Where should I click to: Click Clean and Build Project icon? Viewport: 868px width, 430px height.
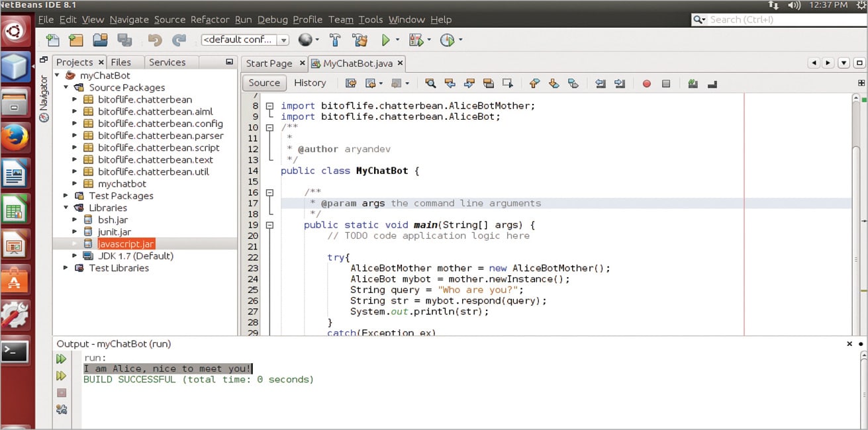pos(360,40)
